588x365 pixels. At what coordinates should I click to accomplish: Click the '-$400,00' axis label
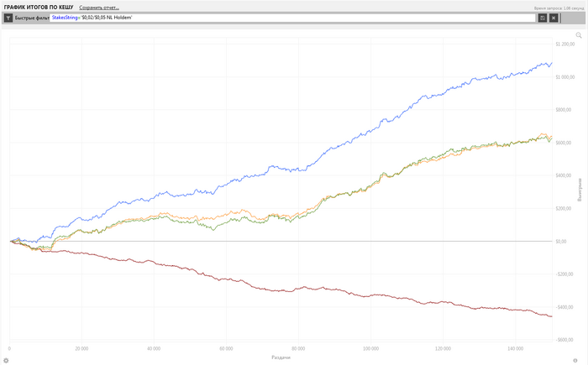pyautogui.click(x=564, y=307)
